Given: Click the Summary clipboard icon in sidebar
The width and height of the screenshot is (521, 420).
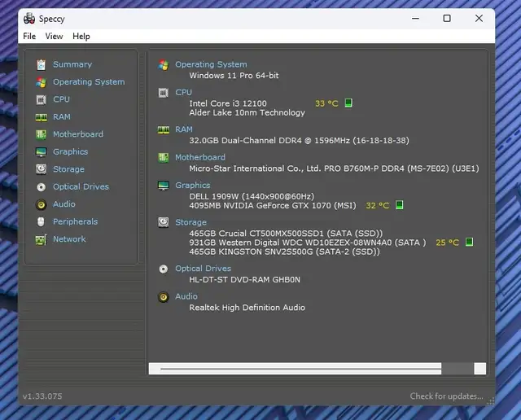Looking at the screenshot, I should click(x=41, y=64).
